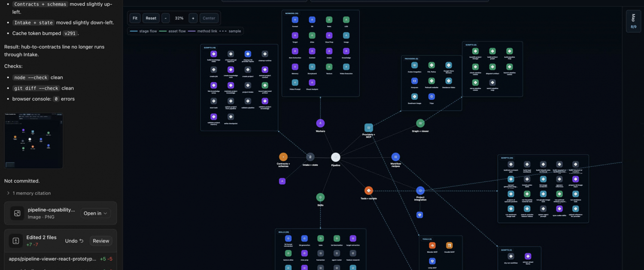Click the Providers + MCP node

click(368, 128)
